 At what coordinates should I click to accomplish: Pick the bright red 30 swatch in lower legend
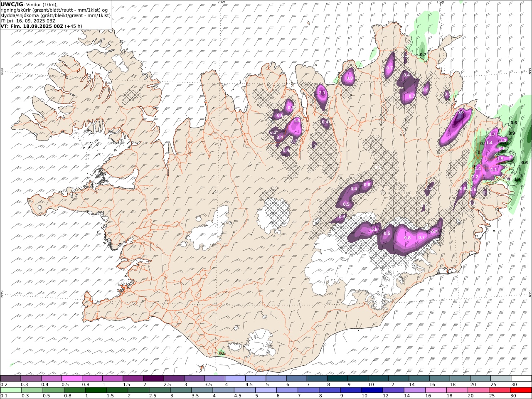(520, 390)
